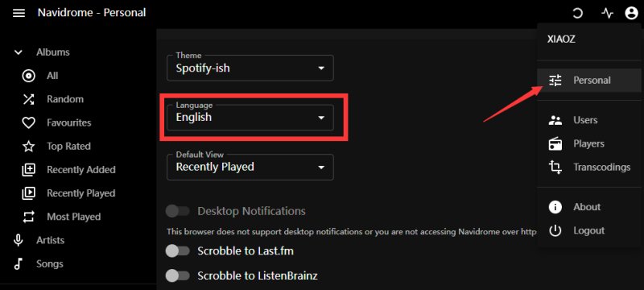Image resolution: width=644 pixels, height=290 pixels.
Task: Expand the Default View dropdown
Action: pyautogui.click(x=250, y=168)
